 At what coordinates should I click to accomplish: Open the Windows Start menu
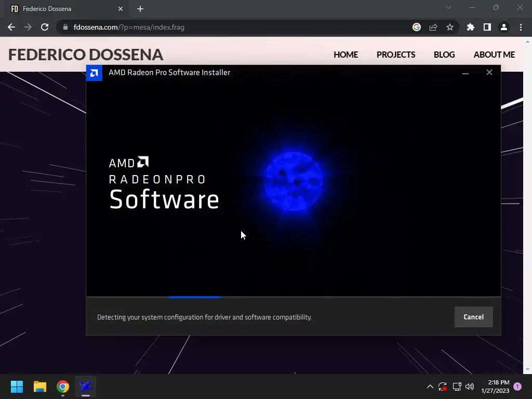pos(17,387)
